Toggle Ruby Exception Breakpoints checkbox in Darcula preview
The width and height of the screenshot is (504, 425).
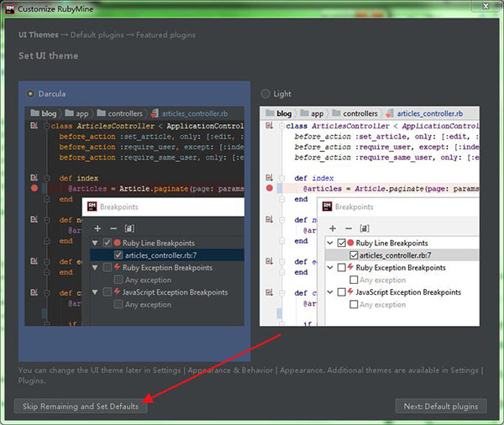click(x=108, y=267)
